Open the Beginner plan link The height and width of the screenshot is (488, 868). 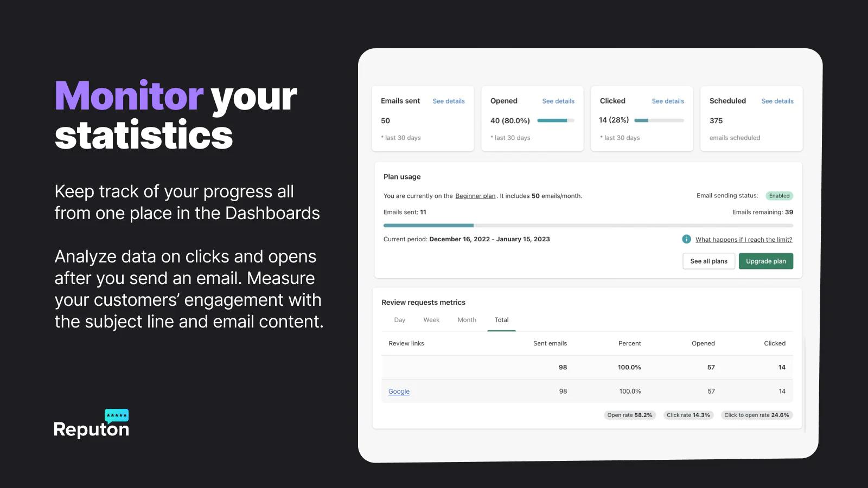tap(475, 196)
